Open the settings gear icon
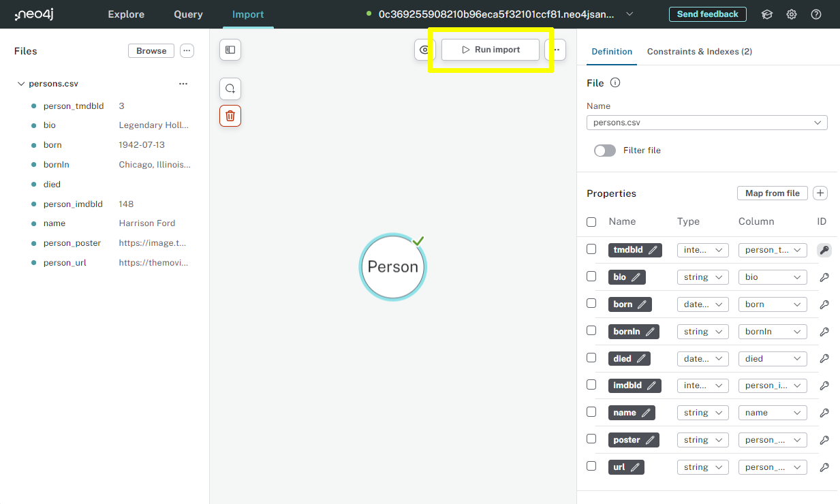840x504 pixels. point(791,14)
